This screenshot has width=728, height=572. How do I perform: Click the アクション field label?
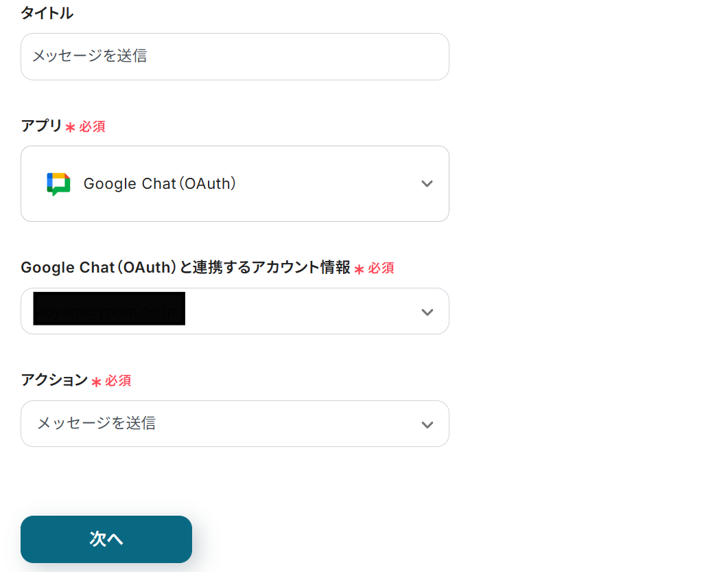54,380
